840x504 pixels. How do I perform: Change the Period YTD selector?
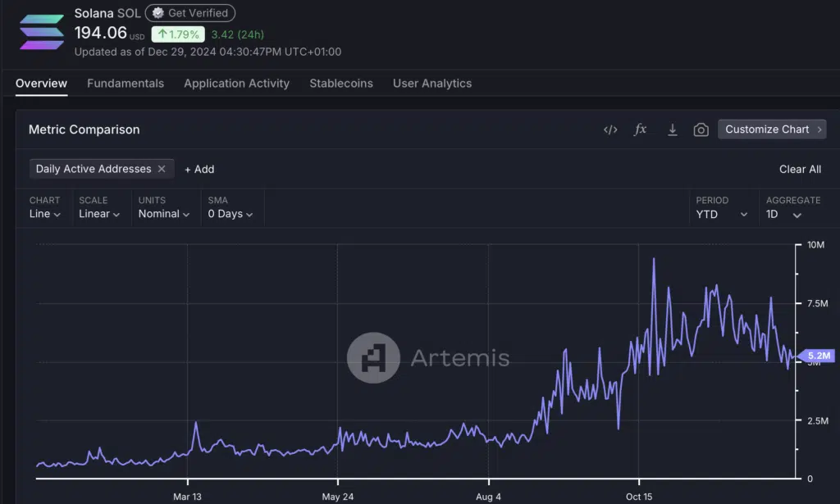point(722,214)
